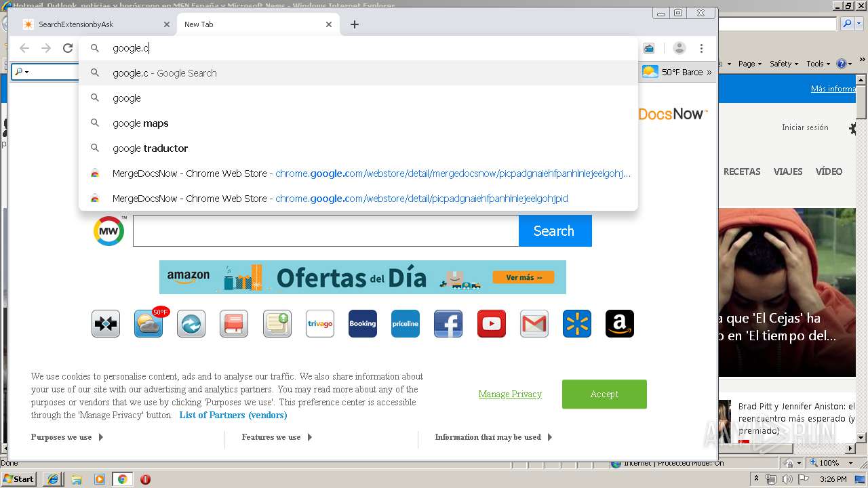The height and width of the screenshot is (488, 868).
Task: Open the YouTube shortcut
Action: pos(492,324)
